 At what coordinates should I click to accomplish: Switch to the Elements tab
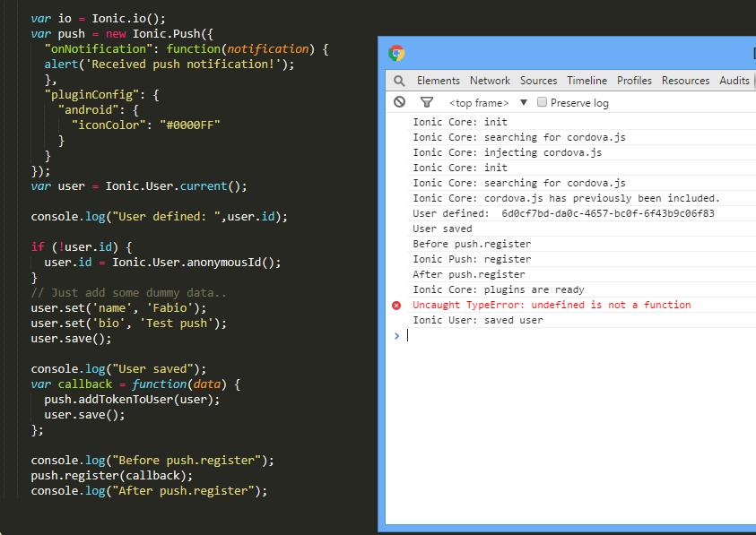[439, 81]
